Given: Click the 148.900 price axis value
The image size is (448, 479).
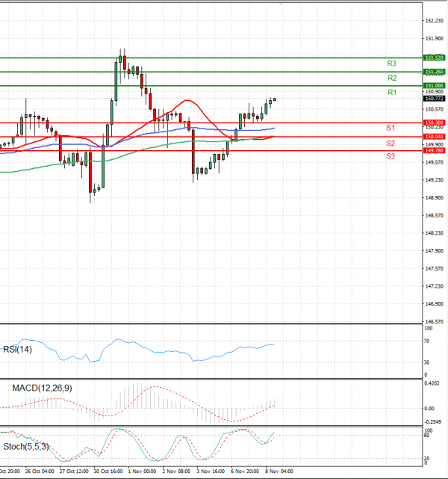Looking at the screenshot, I should (x=435, y=198).
